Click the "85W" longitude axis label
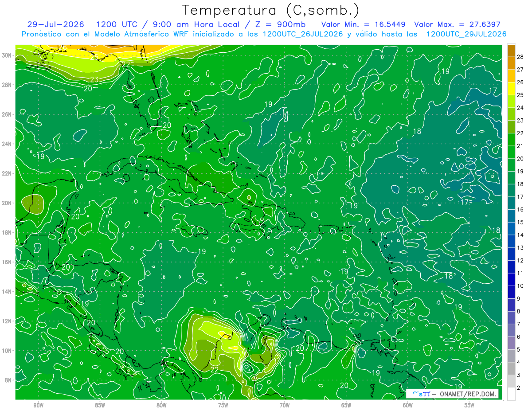The height and width of the screenshot is (411, 532). click(x=100, y=405)
